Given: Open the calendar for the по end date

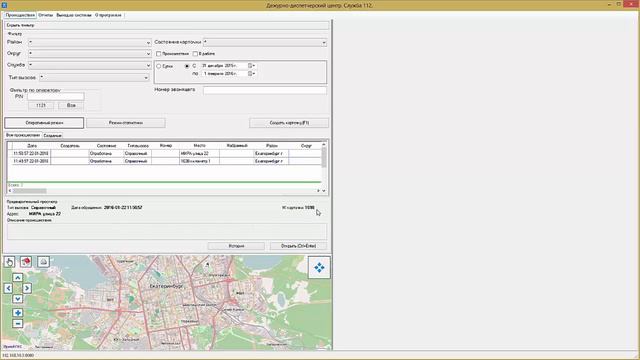Looking at the screenshot, I should pyautogui.click(x=251, y=73).
